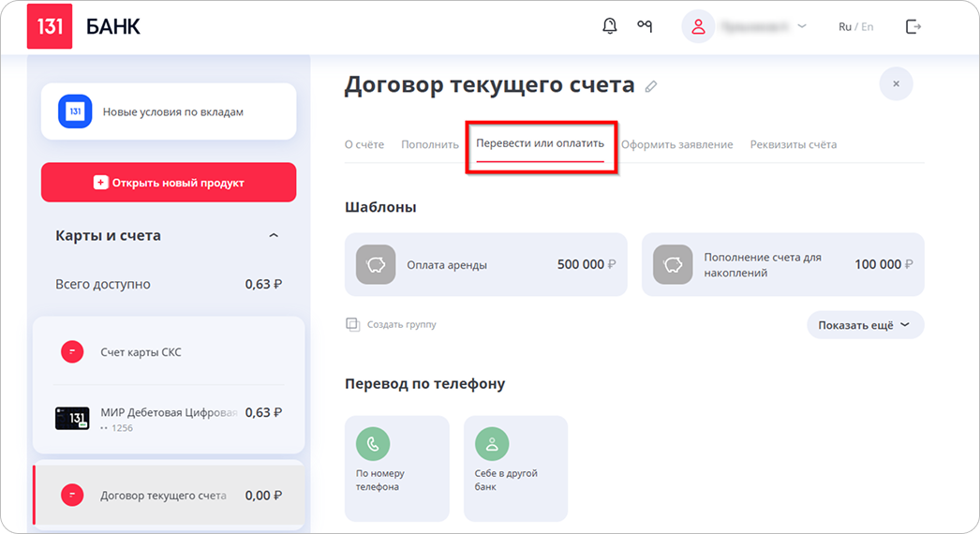Click the phone icon for transfer by number

pyautogui.click(x=373, y=443)
